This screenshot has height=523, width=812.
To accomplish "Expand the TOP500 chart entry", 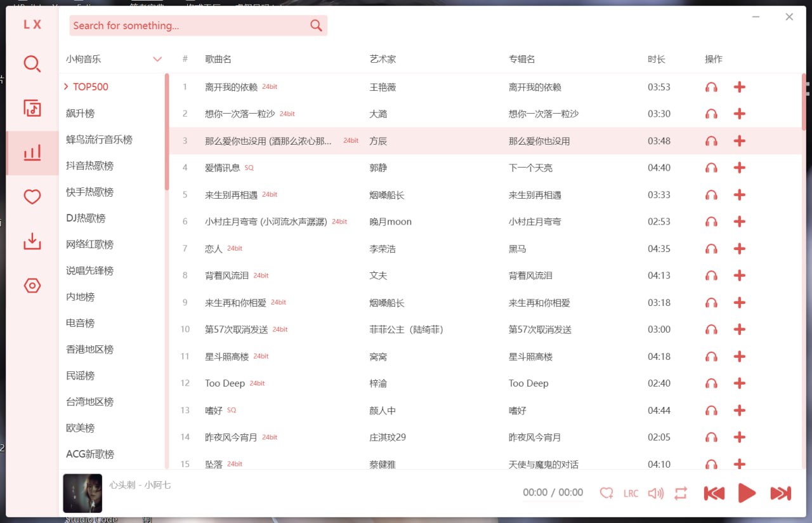I will point(90,87).
